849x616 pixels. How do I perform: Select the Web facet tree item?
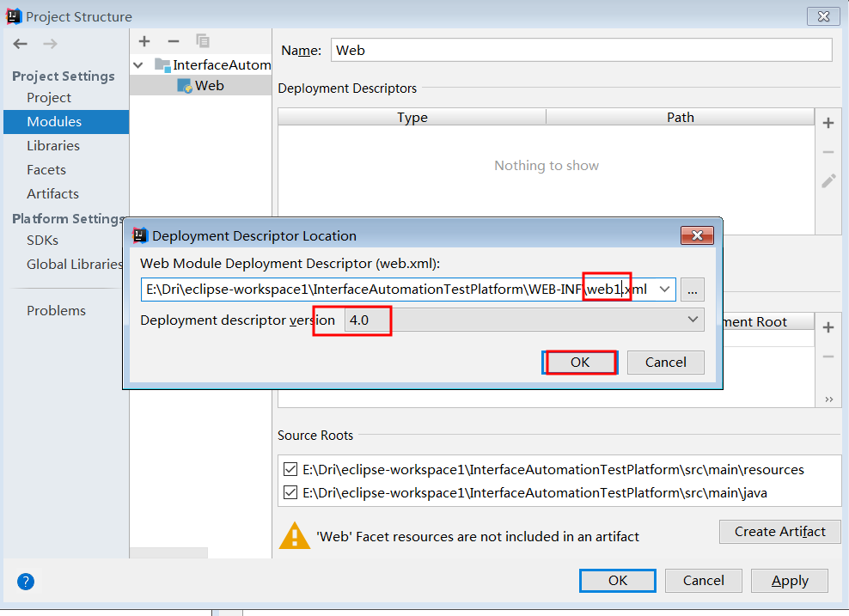click(x=201, y=86)
